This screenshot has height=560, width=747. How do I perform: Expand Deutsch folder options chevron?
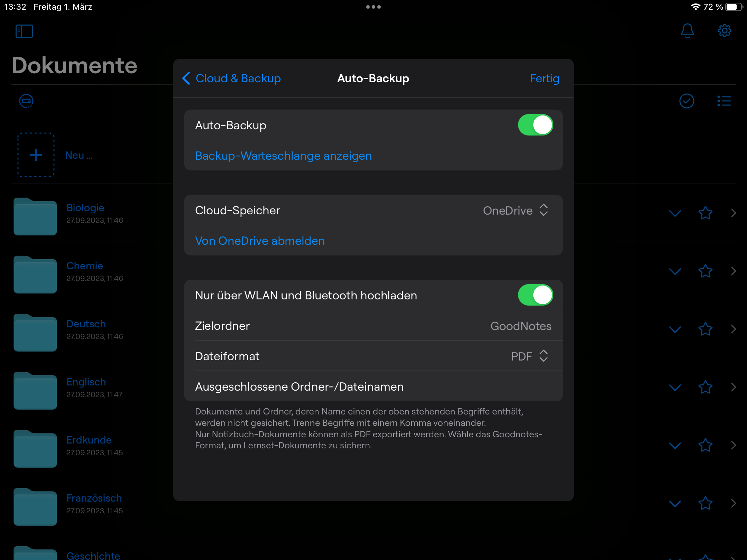[675, 329]
